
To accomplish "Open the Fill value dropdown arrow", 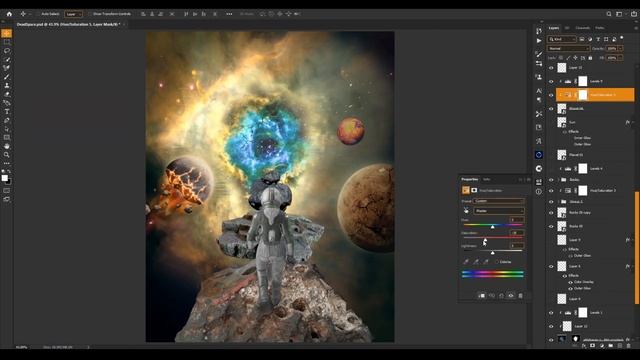I will click(620, 58).
